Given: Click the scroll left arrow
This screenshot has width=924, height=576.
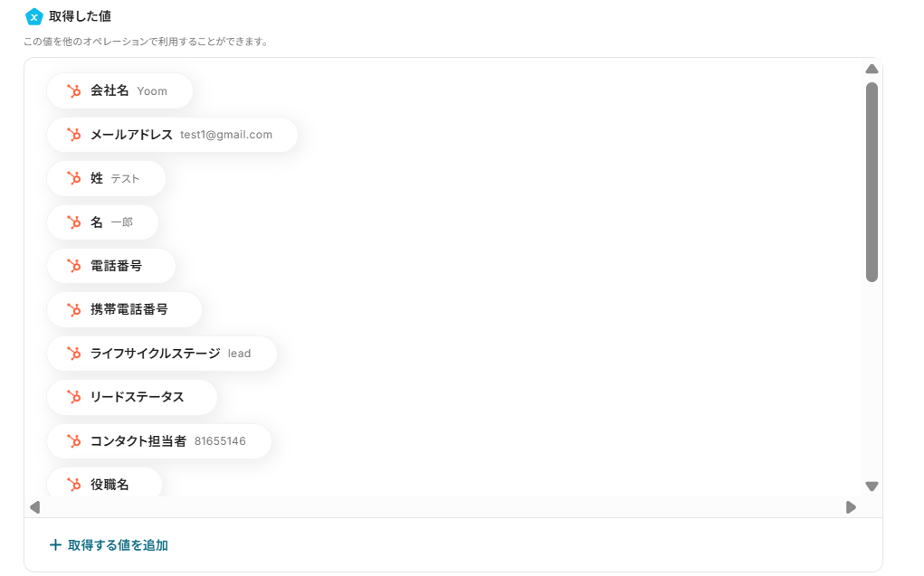Looking at the screenshot, I should (35, 507).
